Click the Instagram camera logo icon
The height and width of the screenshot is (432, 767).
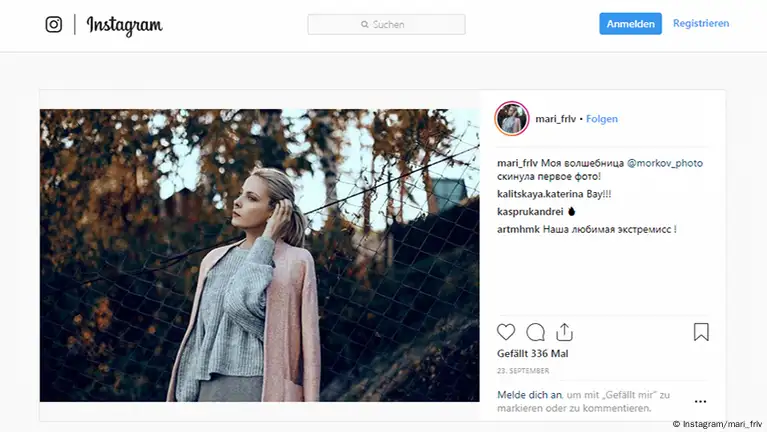click(54, 25)
